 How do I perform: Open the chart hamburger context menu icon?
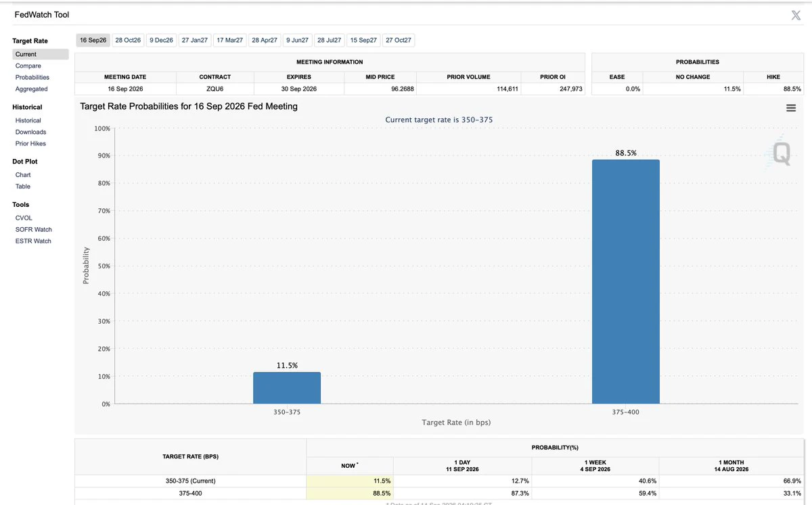[790, 108]
